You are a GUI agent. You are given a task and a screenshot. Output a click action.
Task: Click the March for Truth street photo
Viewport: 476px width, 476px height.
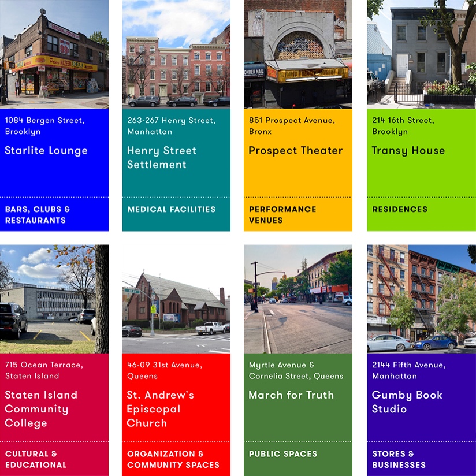297,299
